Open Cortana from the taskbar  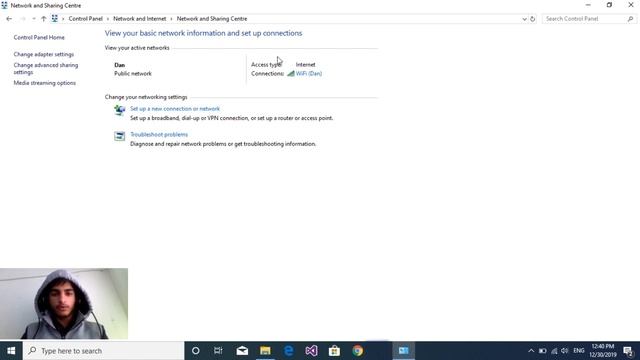click(196, 351)
